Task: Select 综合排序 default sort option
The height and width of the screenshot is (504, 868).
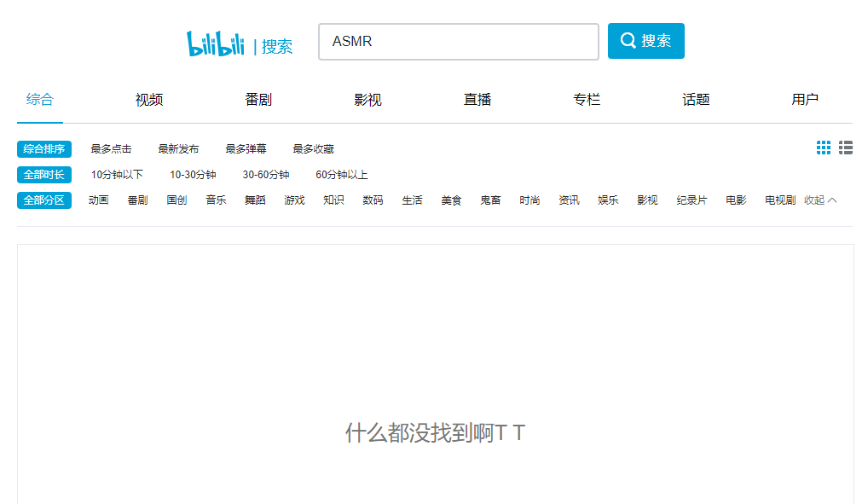Action: click(x=44, y=149)
